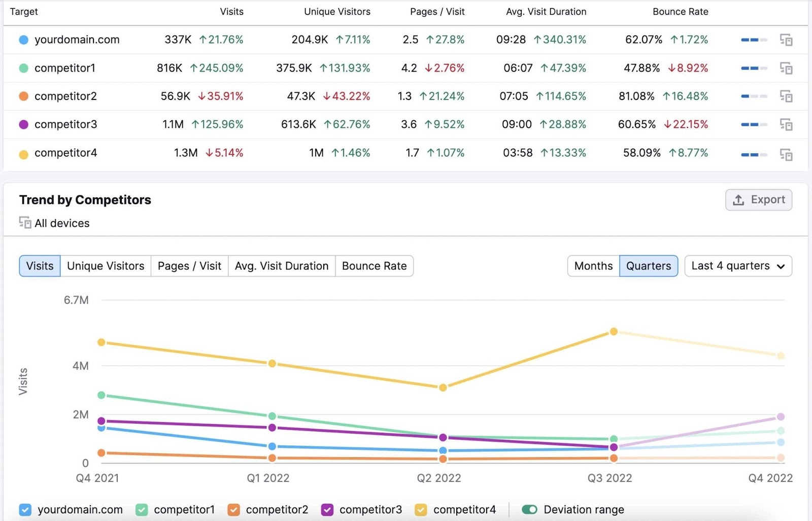Click the device filter icon on yourdomain.com row
The height and width of the screenshot is (521, 812).
[787, 40]
